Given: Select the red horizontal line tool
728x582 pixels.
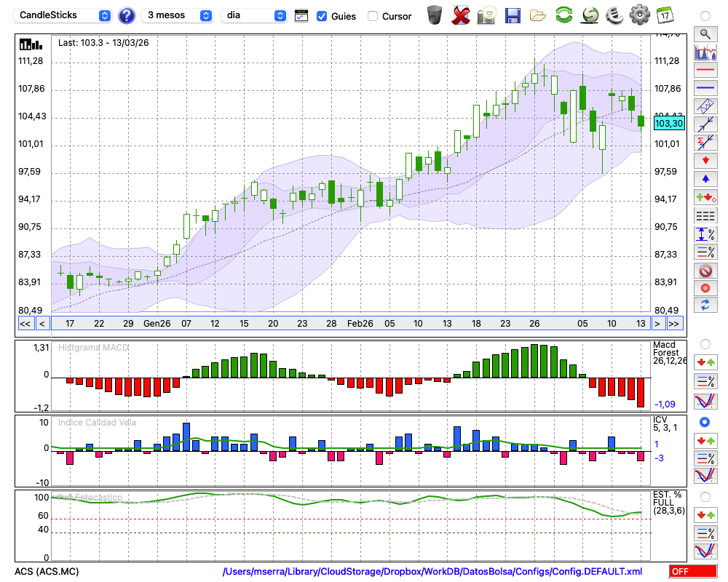Looking at the screenshot, I should pyautogui.click(x=705, y=71).
